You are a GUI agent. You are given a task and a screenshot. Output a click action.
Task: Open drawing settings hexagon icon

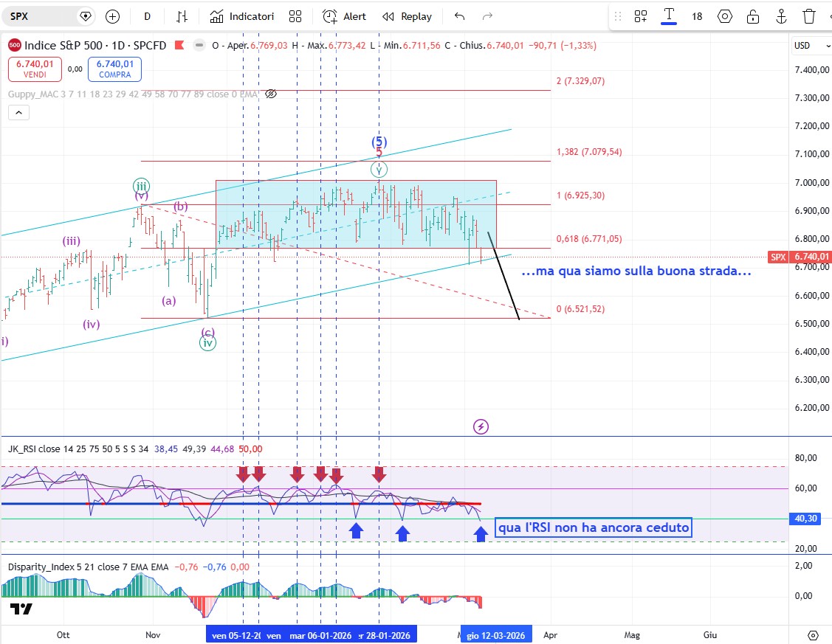[x=725, y=16]
